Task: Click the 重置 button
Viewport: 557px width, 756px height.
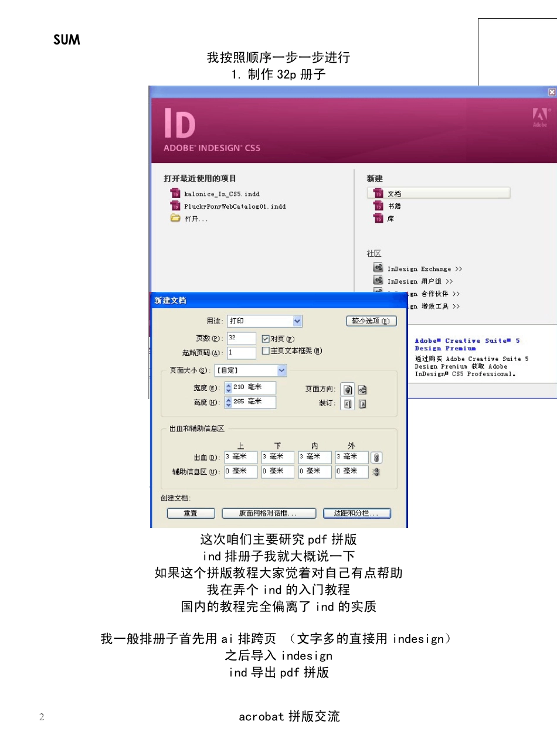Action: (x=191, y=513)
